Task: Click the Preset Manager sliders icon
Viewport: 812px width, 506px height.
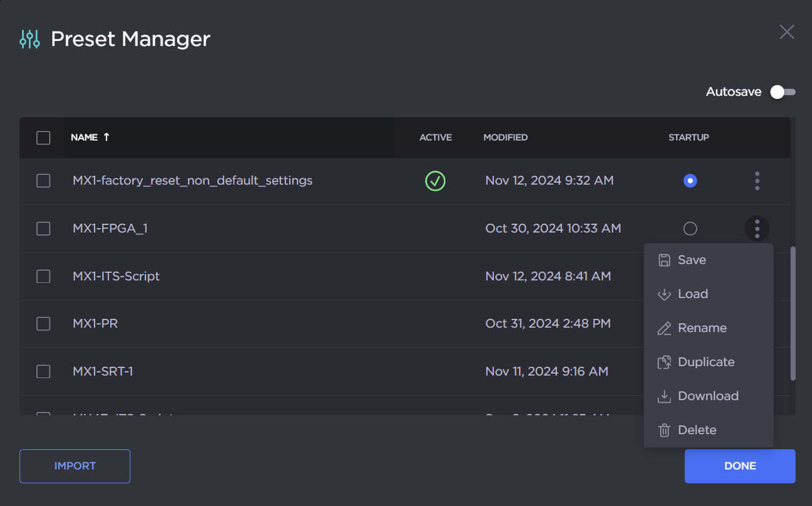Action: coord(30,39)
